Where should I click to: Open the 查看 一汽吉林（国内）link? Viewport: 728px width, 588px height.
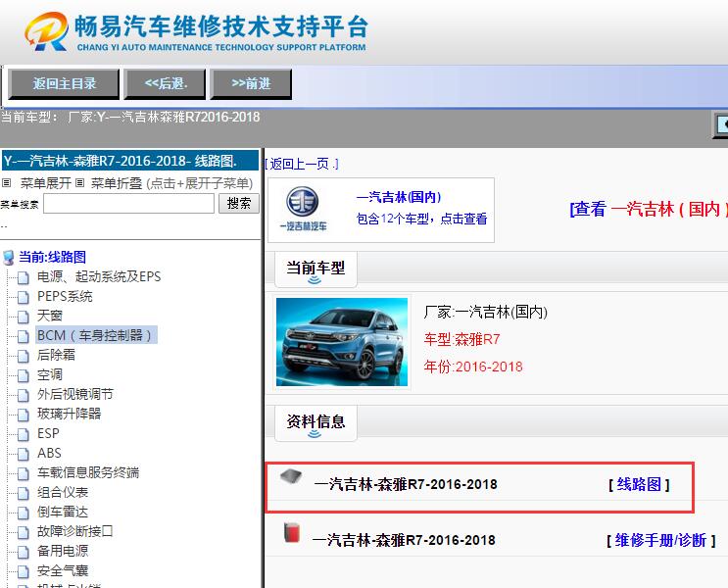[x=648, y=209]
